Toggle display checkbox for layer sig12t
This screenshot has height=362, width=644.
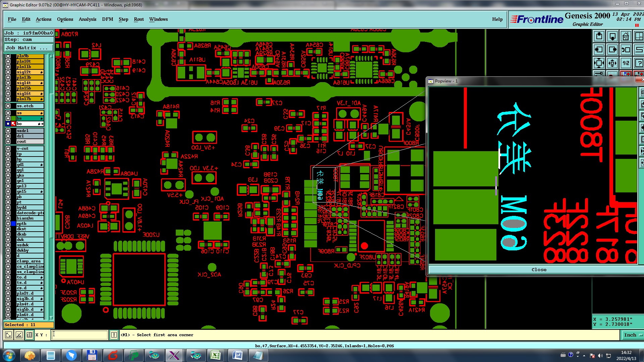pyautogui.click(x=8, y=72)
